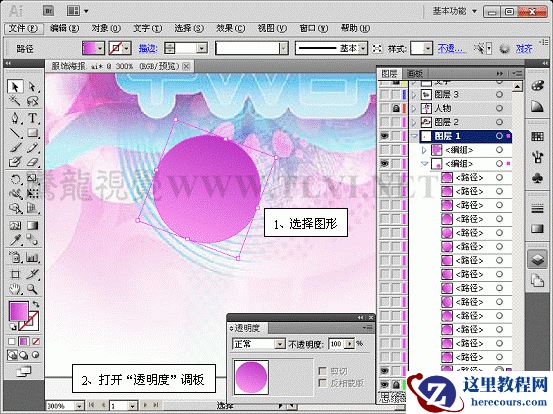Expand the 图层 3 layer
The height and width of the screenshot is (414, 553).
pos(414,95)
